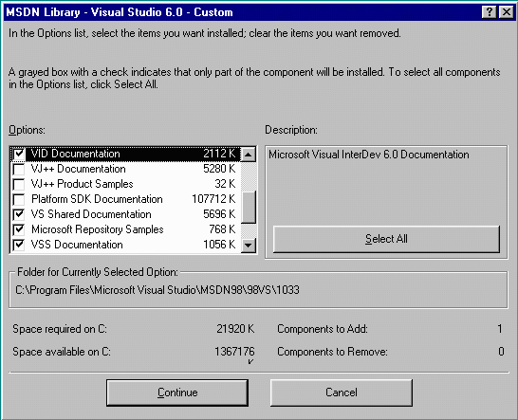Click the VJ++ Documentation 5280 K size
The height and width of the screenshot is (420, 518).
click(219, 169)
